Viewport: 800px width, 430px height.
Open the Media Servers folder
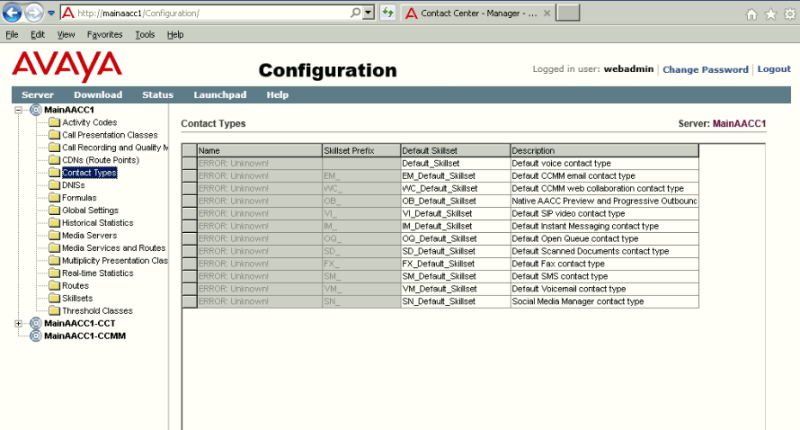(89, 236)
